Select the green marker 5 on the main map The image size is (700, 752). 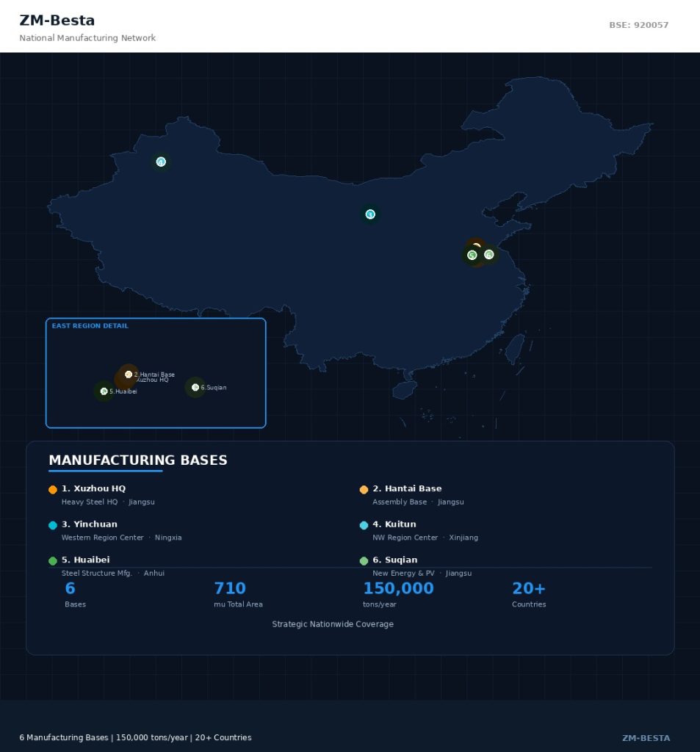pos(472,255)
